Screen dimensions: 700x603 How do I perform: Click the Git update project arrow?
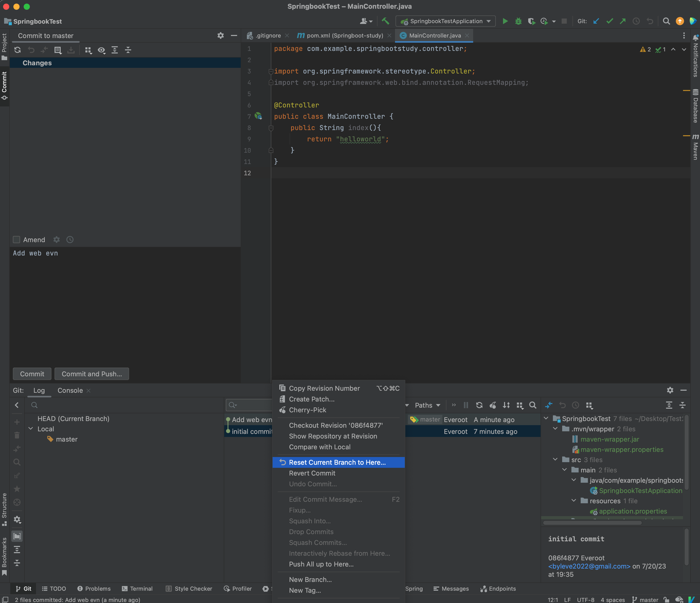[596, 21]
